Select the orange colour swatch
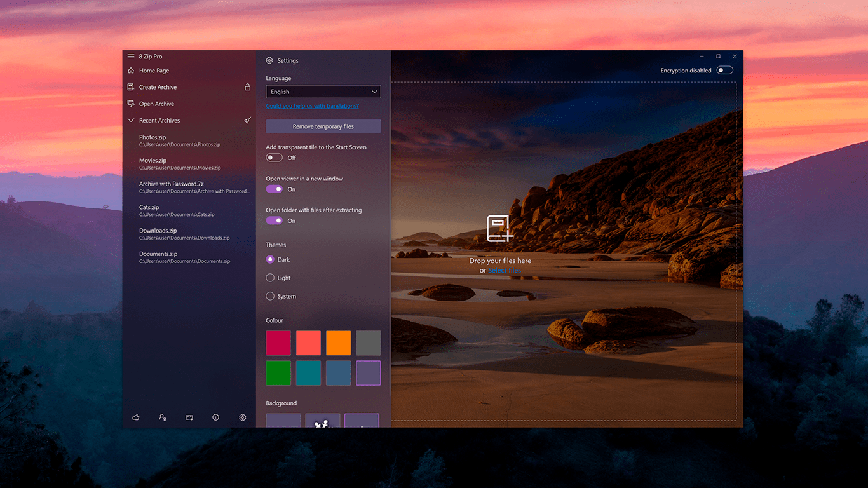The width and height of the screenshot is (868, 488). pos(339,343)
